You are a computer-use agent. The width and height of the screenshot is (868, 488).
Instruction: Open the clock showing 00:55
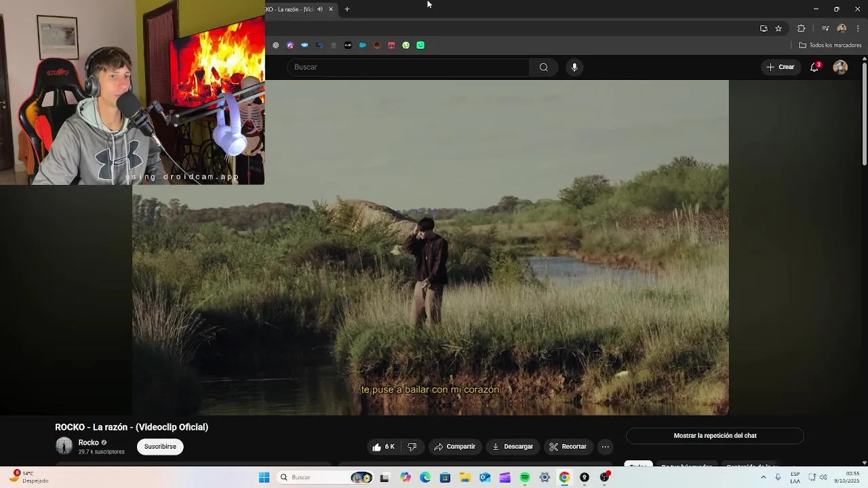coord(848,477)
